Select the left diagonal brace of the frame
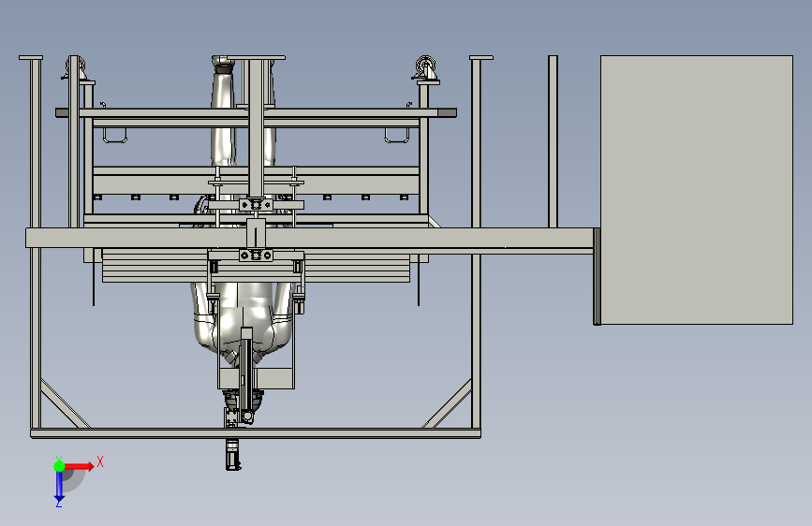This screenshot has width=812, height=526. coord(65,403)
